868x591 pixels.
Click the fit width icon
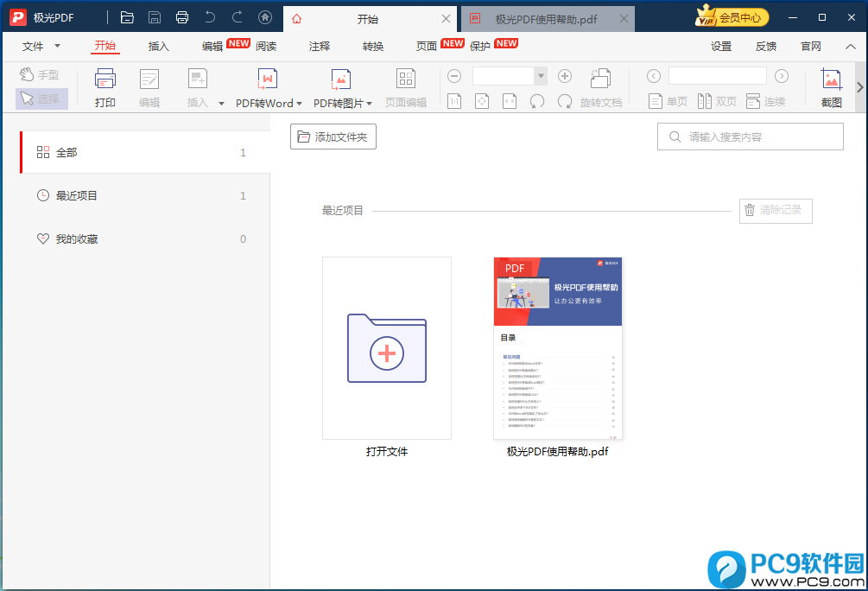[x=510, y=101]
